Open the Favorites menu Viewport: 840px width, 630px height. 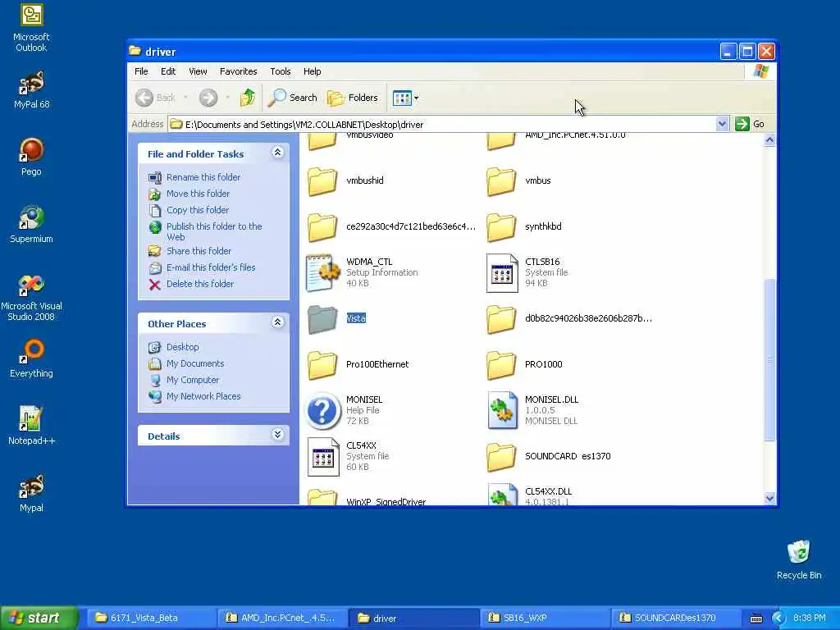[239, 71]
